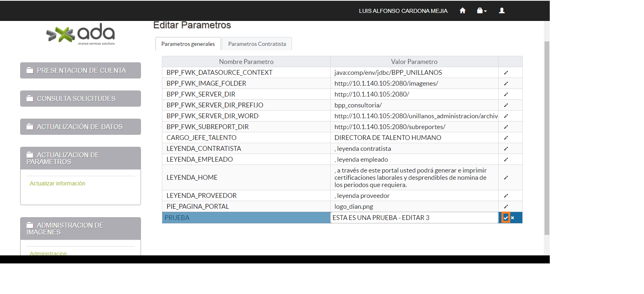Image resolution: width=644 pixels, height=294 pixels.
Task: Collapse ACTUALIZACION DE PARAMETROS panel header
Action: 81,158
